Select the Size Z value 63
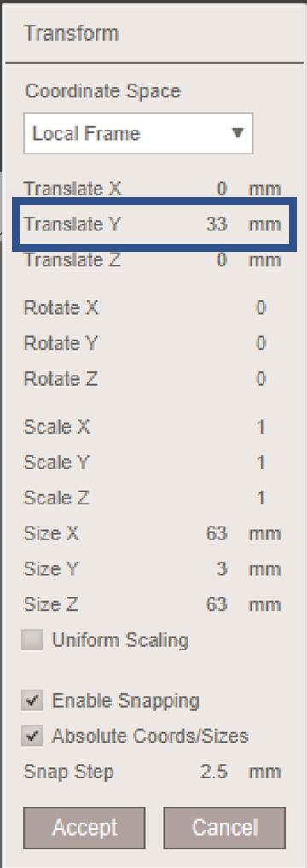Screen dimensions: 307x868 (x=217, y=604)
